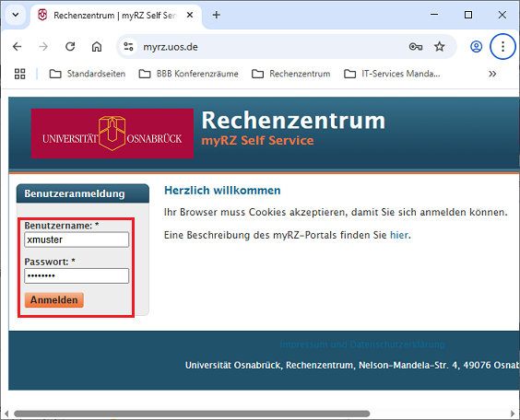Screen dimensions: 520x420
Task: Open saved passwords key icon
Action: point(416,47)
